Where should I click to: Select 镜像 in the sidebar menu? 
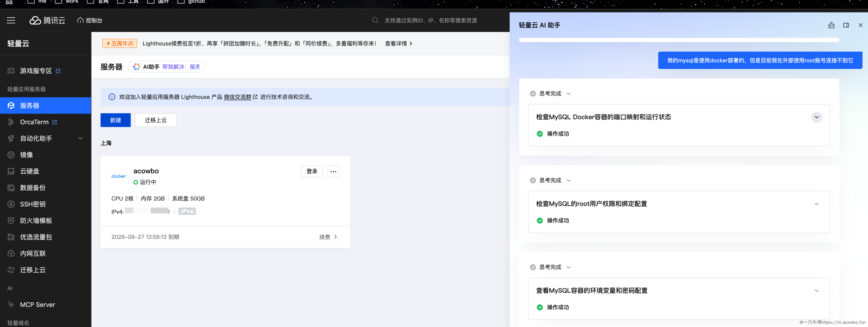(x=26, y=155)
